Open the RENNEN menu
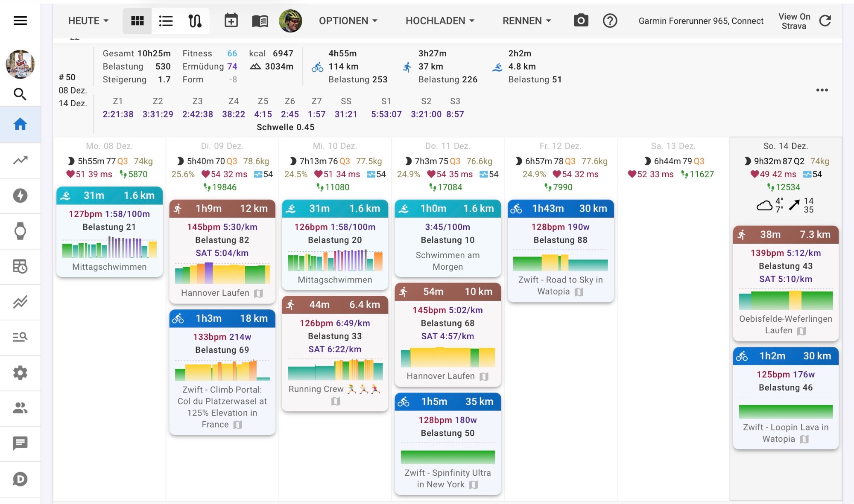This screenshot has height=504, width=854. 526,20
